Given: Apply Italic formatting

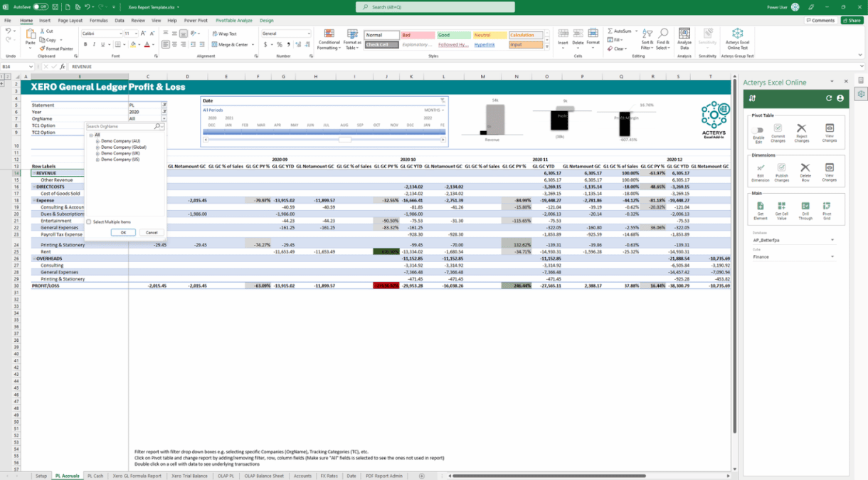Looking at the screenshot, I should coord(95,44).
